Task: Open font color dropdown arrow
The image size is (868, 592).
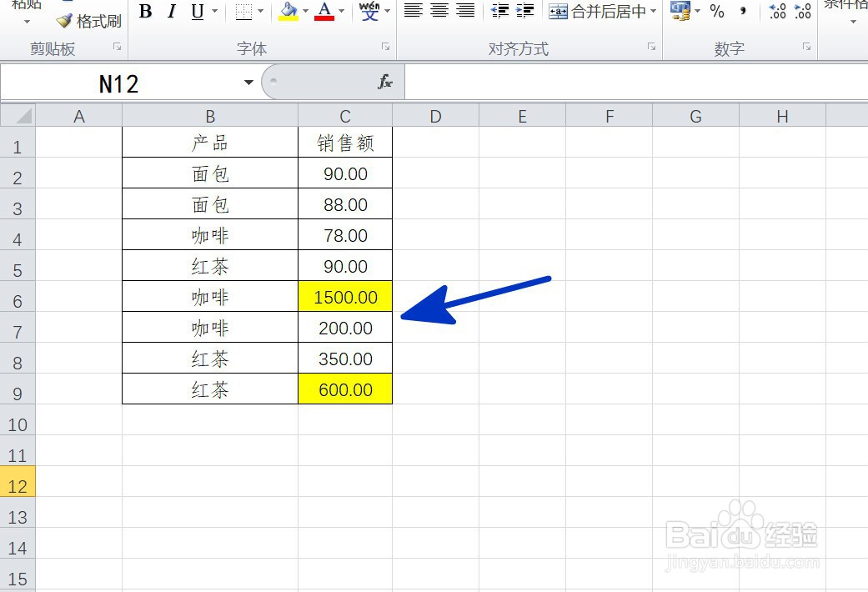Action: click(341, 11)
